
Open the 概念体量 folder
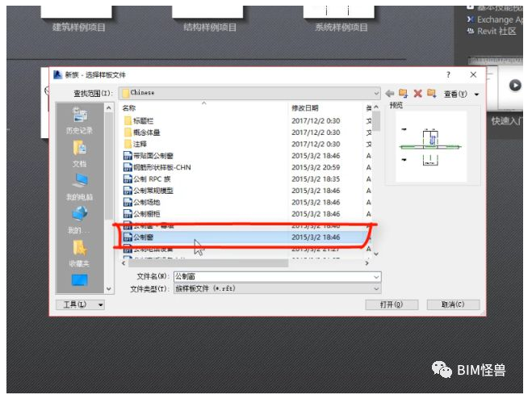[x=146, y=132]
